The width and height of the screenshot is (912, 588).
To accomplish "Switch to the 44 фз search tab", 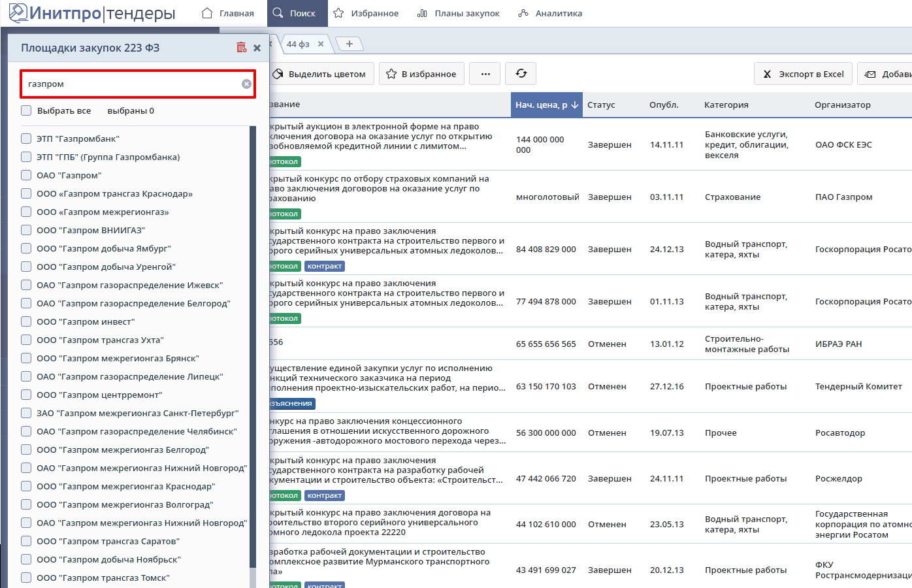I will 298,44.
